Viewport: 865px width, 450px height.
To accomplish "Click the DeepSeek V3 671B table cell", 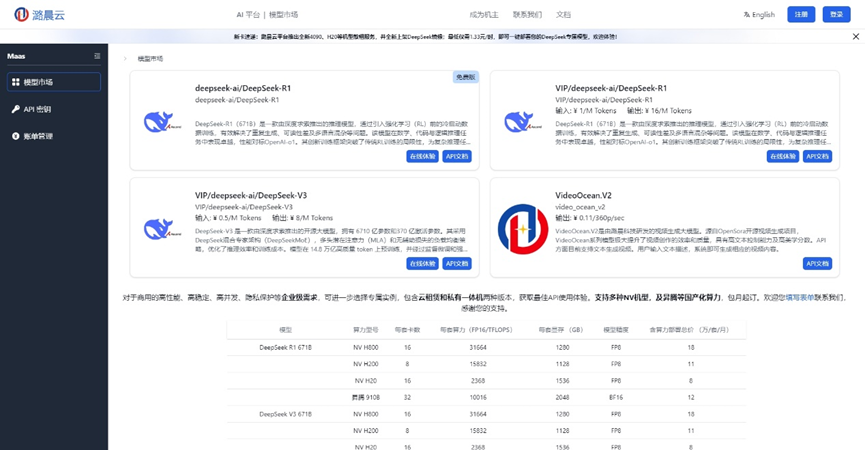I will coord(285,414).
